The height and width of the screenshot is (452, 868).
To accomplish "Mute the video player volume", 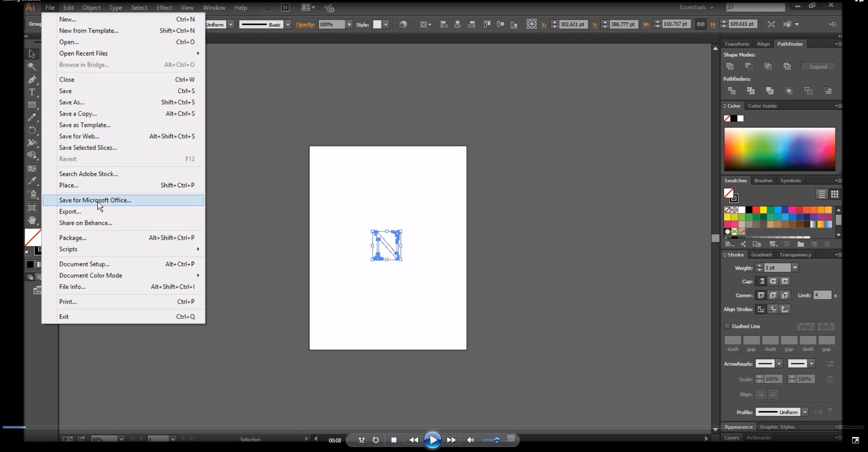I will point(471,440).
